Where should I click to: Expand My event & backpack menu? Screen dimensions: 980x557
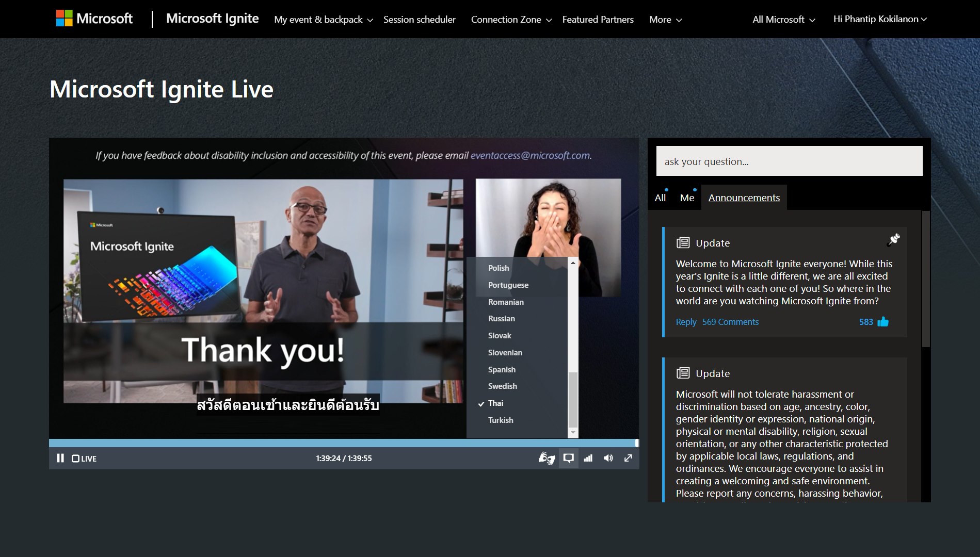pyautogui.click(x=323, y=20)
